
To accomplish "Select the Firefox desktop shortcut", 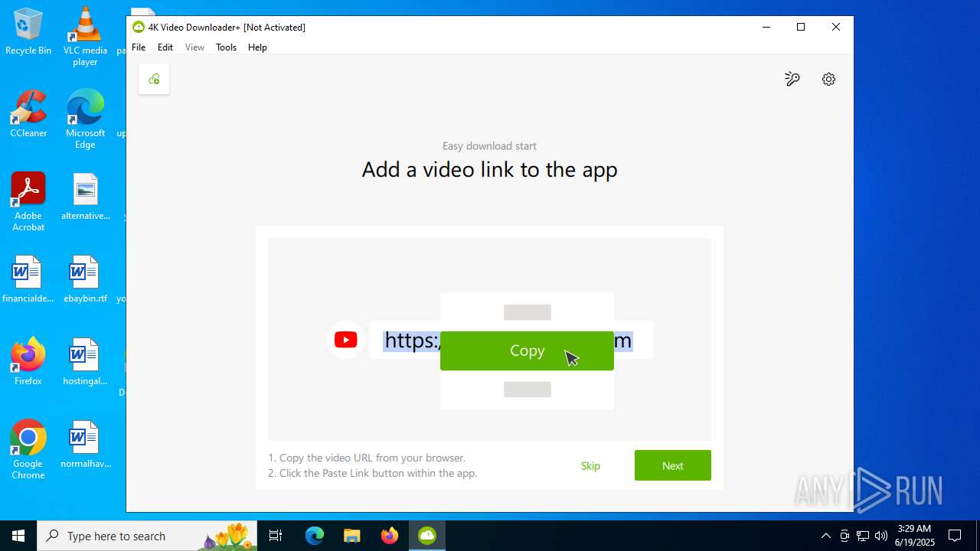I will click(28, 363).
